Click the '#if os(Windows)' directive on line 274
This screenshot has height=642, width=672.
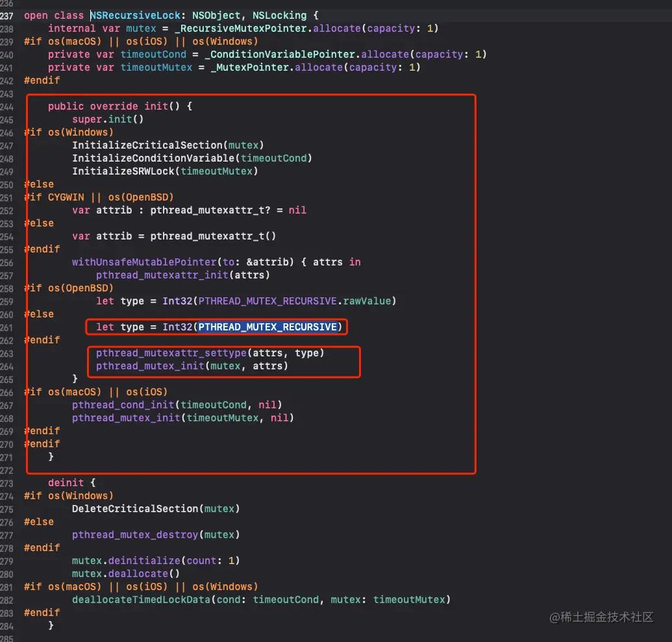69,496
